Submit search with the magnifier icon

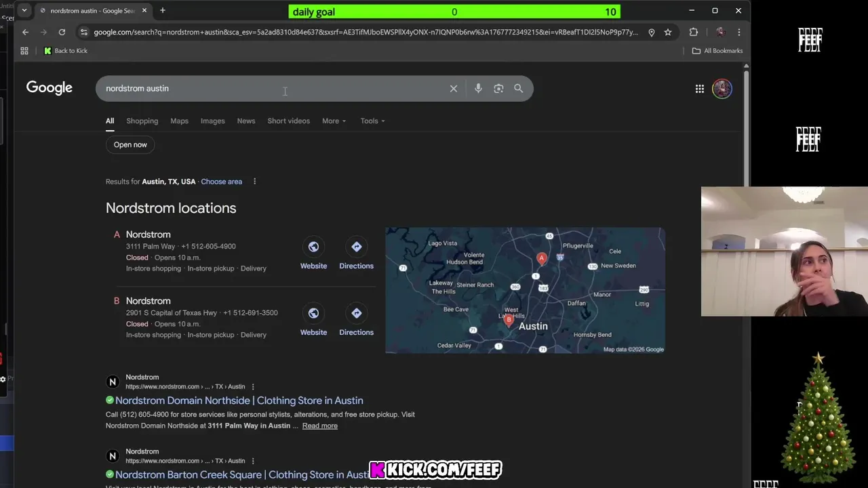[519, 89]
